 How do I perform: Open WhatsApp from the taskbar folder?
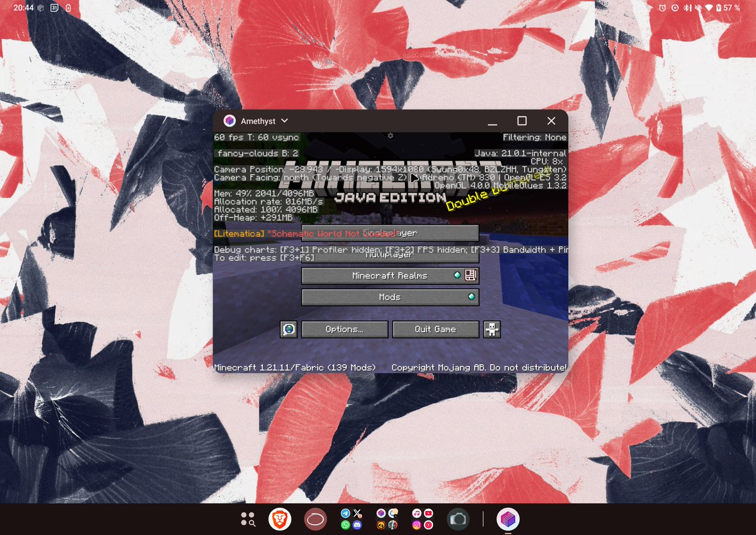345,525
